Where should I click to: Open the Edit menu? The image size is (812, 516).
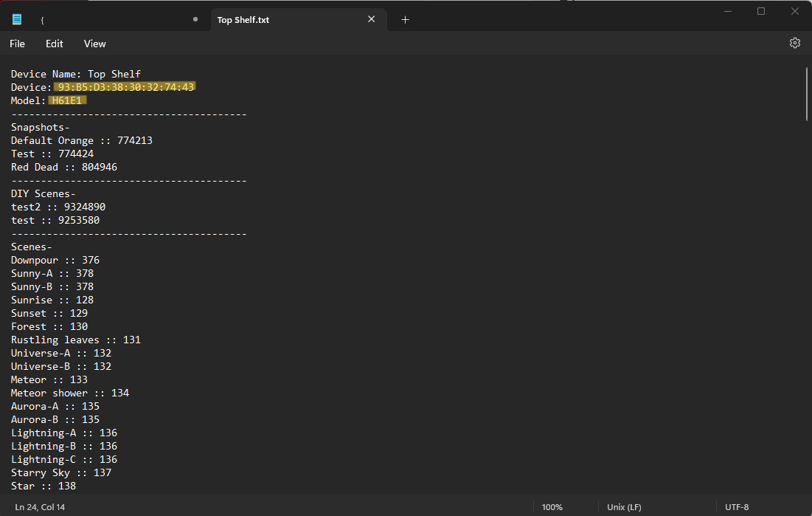(x=54, y=44)
